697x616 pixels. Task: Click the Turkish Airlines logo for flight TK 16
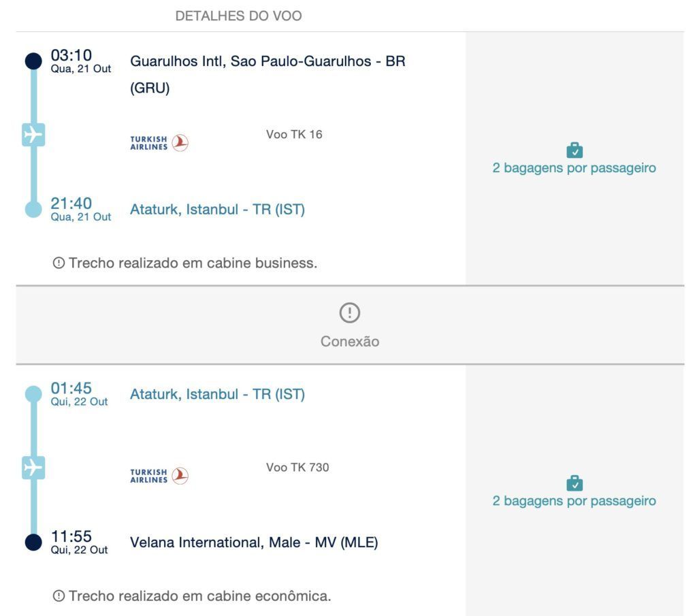(159, 143)
